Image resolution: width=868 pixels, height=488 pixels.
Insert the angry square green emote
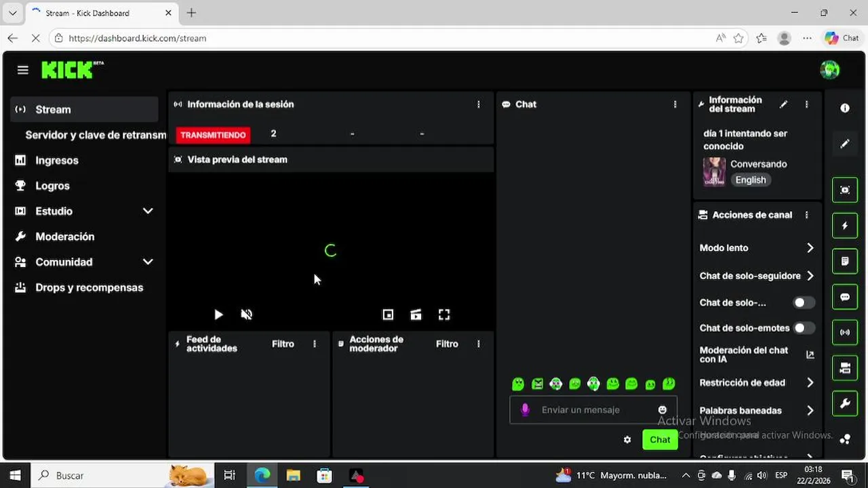(x=537, y=384)
